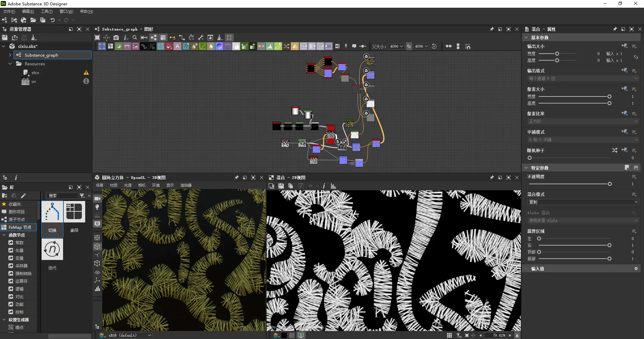This screenshot has height=339, width=644.
Task: Click the camera snapshot icon in graph toolbar
Action: tap(116, 38)
